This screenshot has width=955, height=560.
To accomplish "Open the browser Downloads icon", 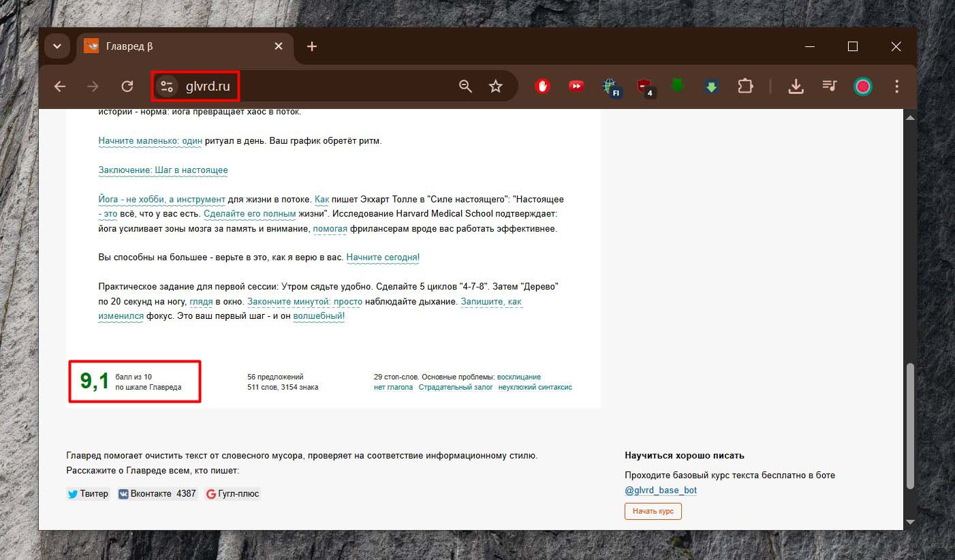I will point(795,87).
